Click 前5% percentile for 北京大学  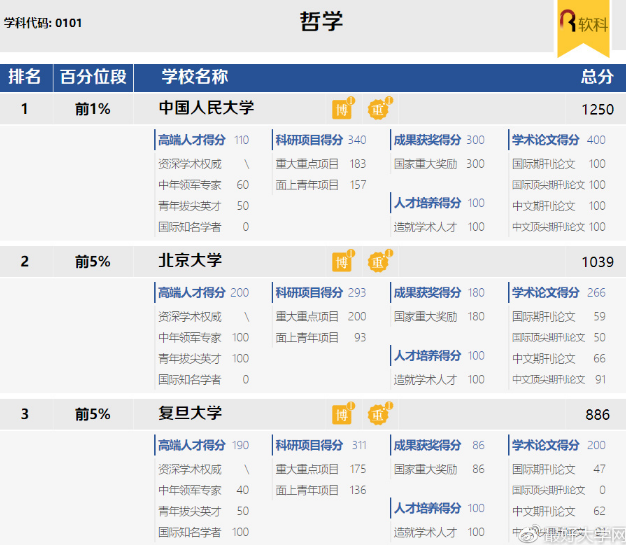[x=93, y=262]
